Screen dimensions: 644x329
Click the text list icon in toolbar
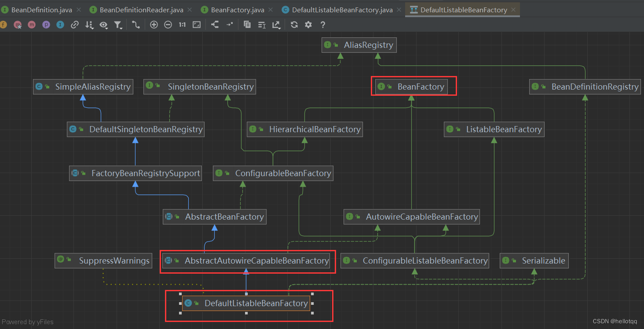tap(262, 25)
